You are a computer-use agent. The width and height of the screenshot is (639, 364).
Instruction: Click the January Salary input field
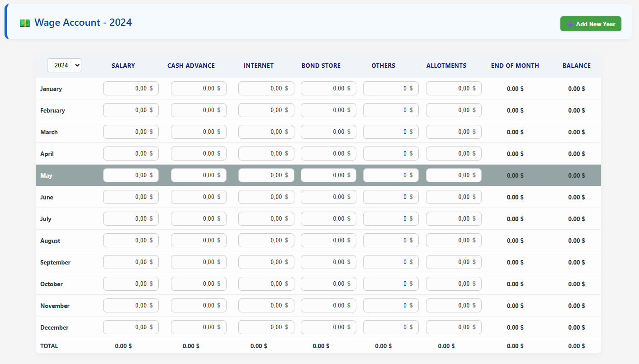pyautogui.click(x=131, y=89)
